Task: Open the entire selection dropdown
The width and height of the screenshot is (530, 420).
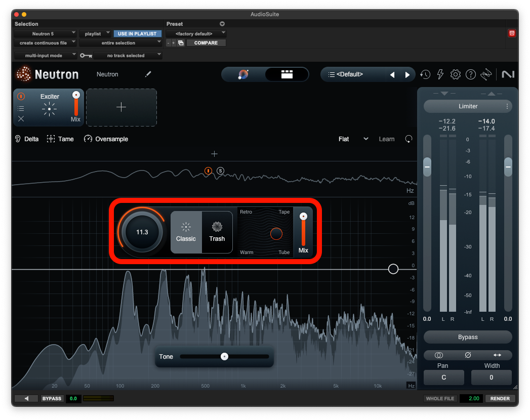Action: (120, 43)
